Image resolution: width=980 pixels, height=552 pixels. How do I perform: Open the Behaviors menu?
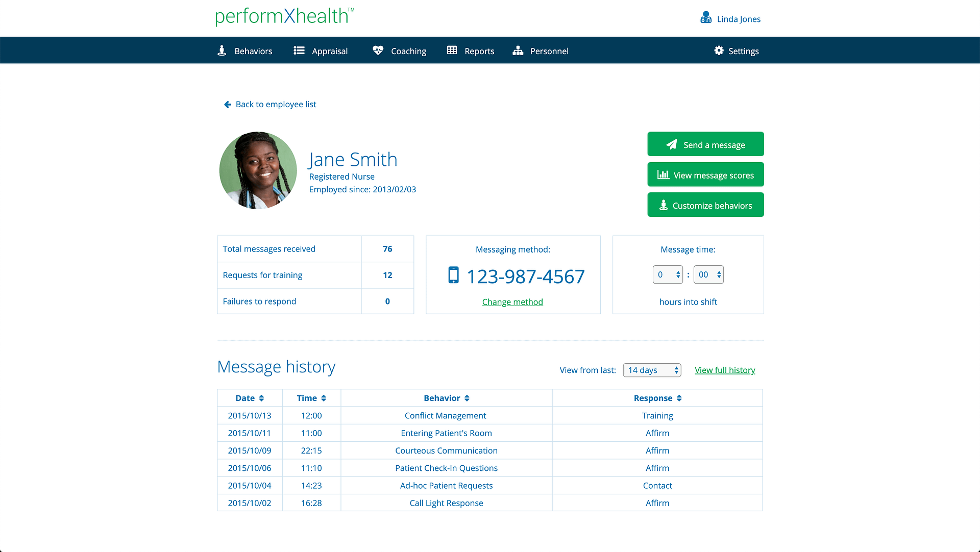[x=244, y=51]
